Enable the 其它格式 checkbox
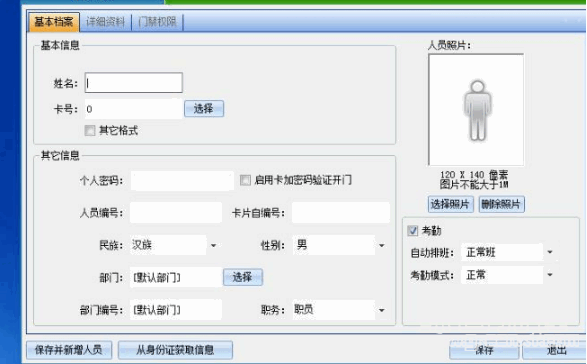The width and height of the screenshot is (587, 364). pyautogui.click(x=90, y=131)
